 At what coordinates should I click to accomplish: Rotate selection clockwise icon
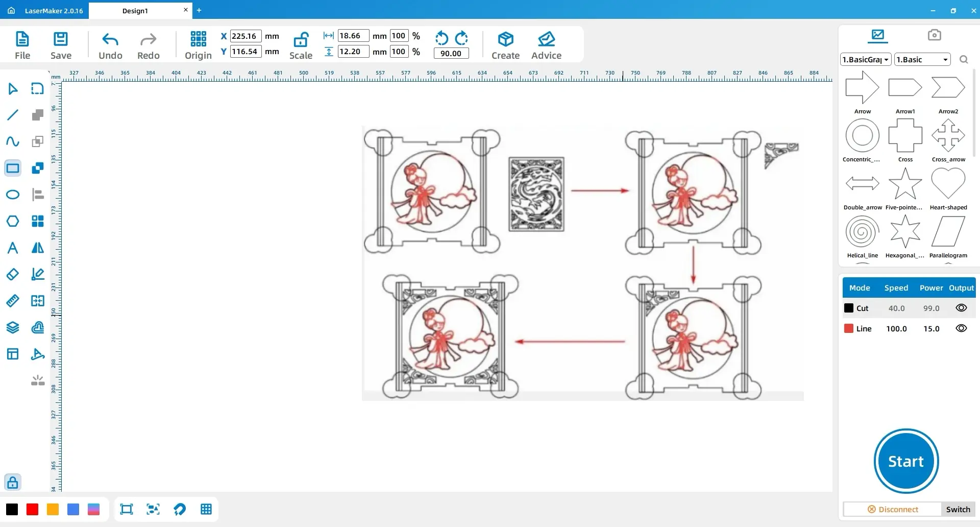point(461,38)
